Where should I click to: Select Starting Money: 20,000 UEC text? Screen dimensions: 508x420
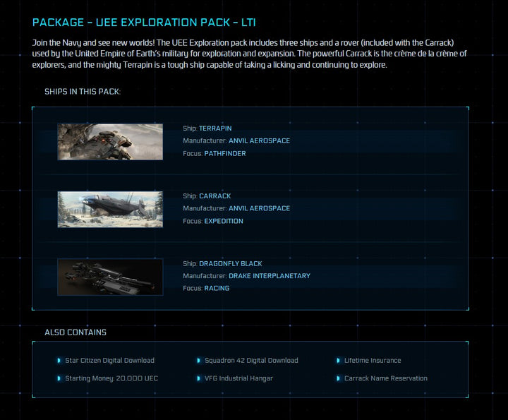[111, 378]
